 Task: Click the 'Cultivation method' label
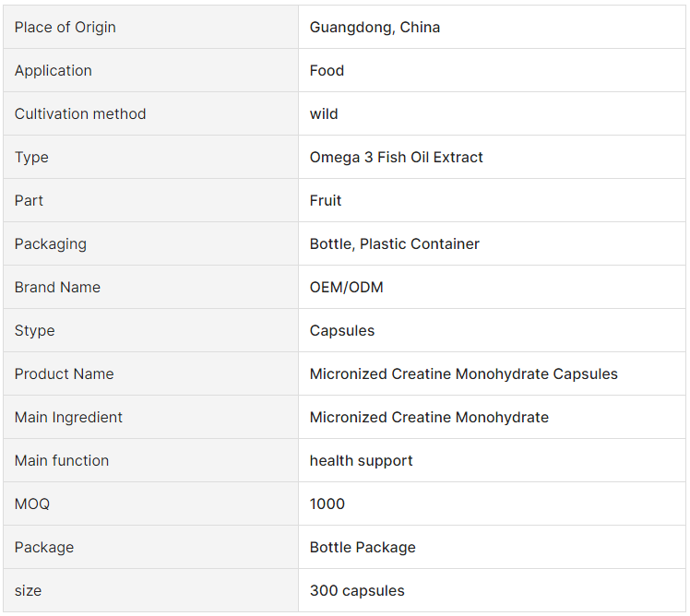click(x=80, y=113)
